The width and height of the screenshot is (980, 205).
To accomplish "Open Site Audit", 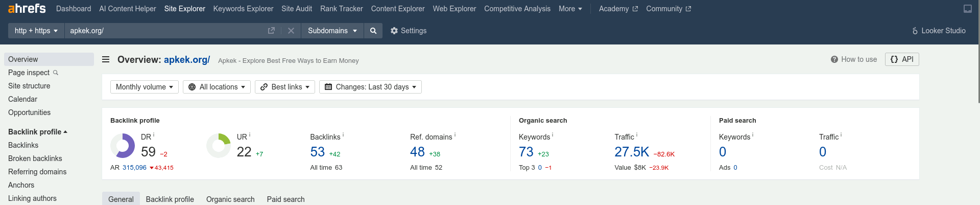I will click(x=297, y=9).
